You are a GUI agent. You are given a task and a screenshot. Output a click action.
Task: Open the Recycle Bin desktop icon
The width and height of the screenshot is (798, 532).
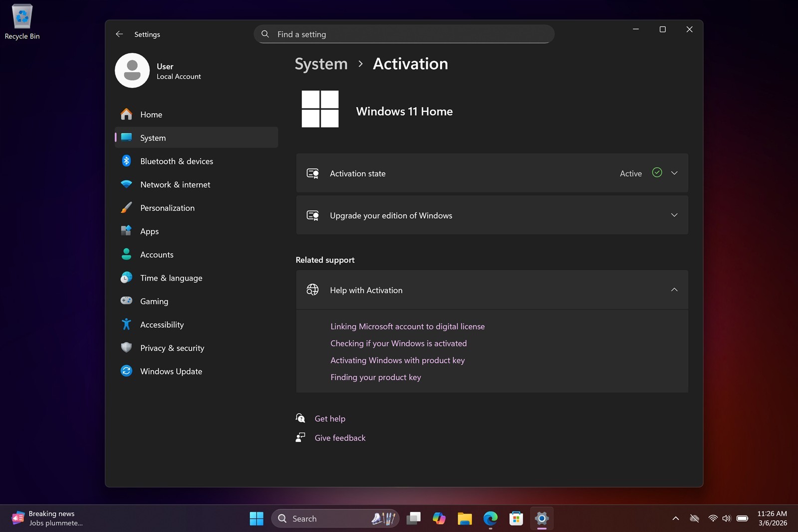(x=22, y=22)
